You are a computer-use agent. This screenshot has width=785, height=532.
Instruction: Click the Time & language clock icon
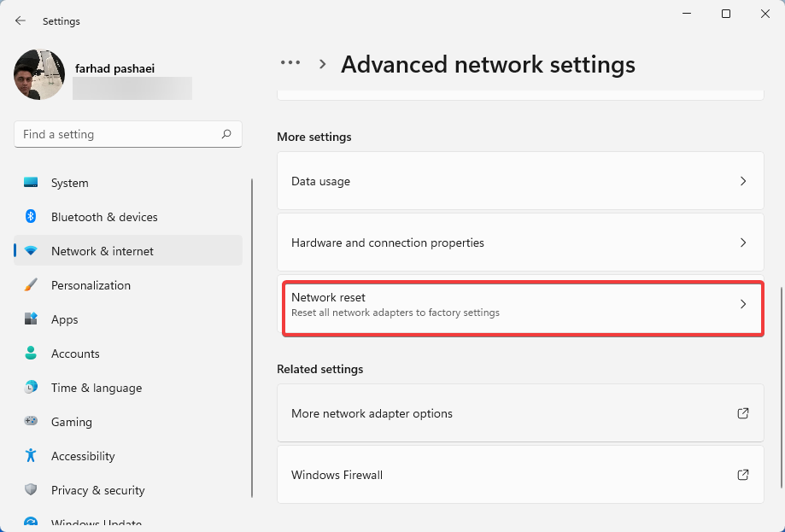[31, 388]
